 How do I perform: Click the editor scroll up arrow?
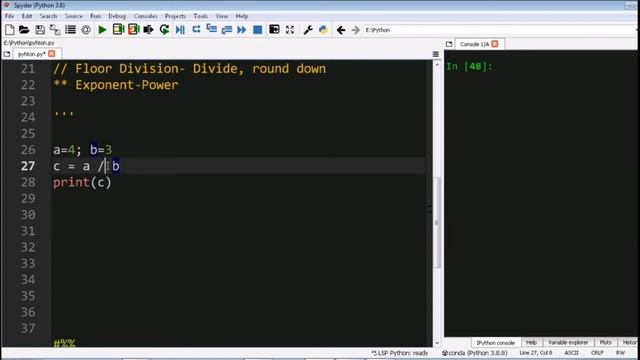(437, 64)
